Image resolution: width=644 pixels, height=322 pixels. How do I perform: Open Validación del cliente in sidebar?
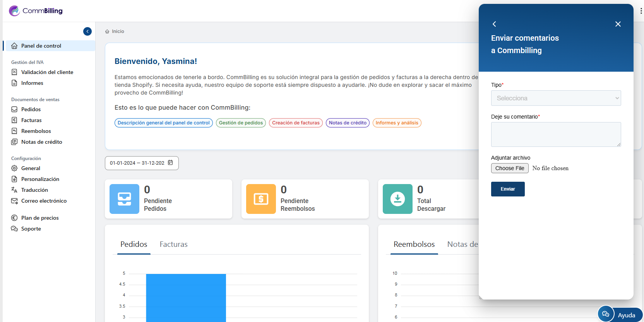click(47, 72)
